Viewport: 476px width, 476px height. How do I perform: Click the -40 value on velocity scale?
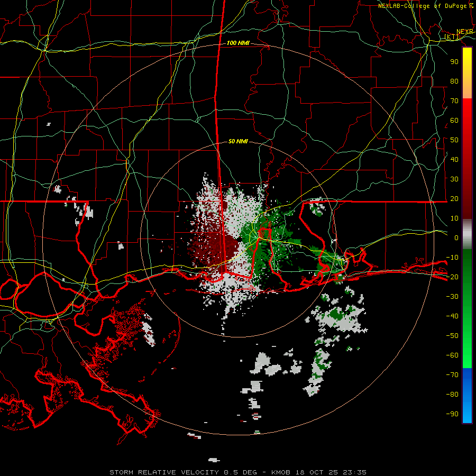coord(452,316)
